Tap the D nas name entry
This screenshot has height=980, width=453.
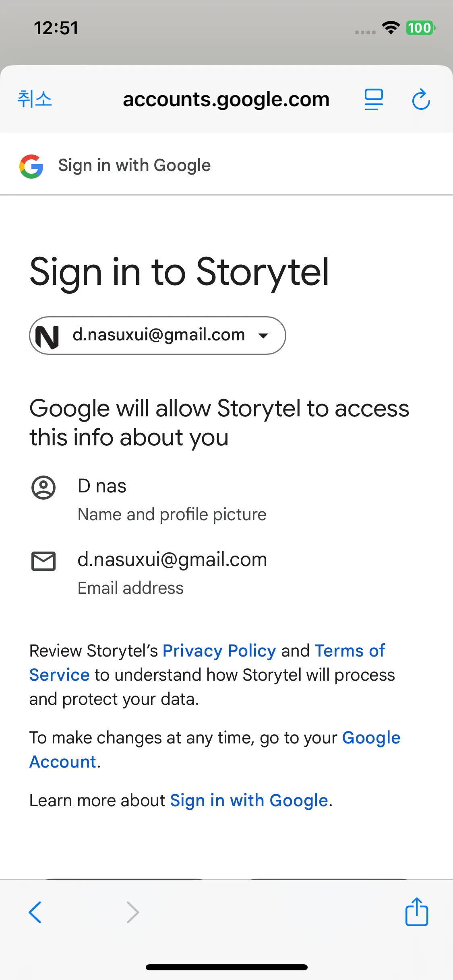[x=102, y=486]
